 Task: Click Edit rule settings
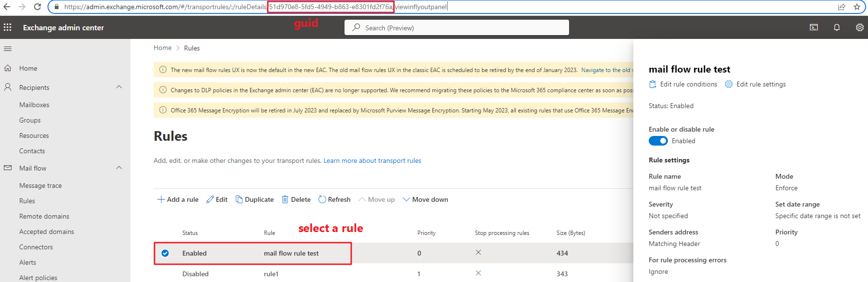[756, 84]
